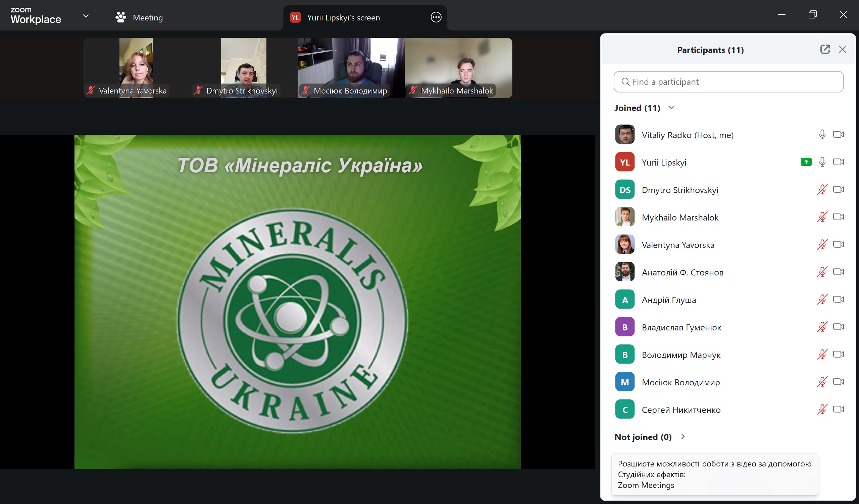Select participant Анатолій Ф. Стоянов
859x504 pixels.
pyautogui.click(x=682, y=272)
